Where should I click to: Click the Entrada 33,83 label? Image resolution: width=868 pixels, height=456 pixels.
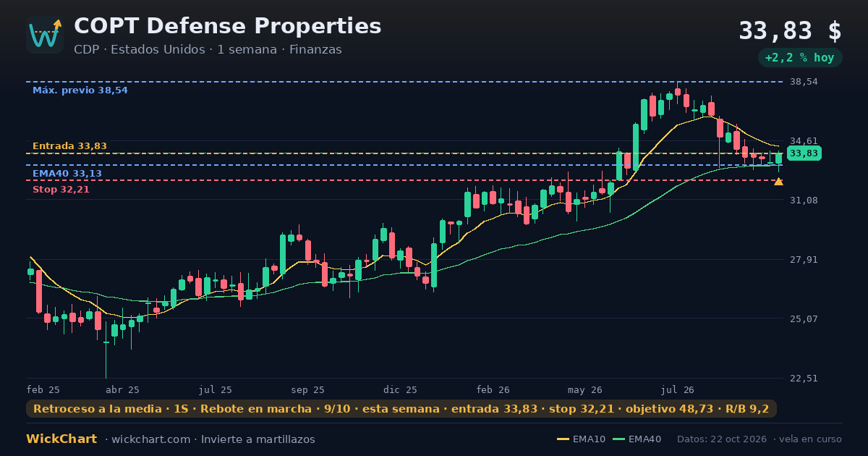click(69, 146)
